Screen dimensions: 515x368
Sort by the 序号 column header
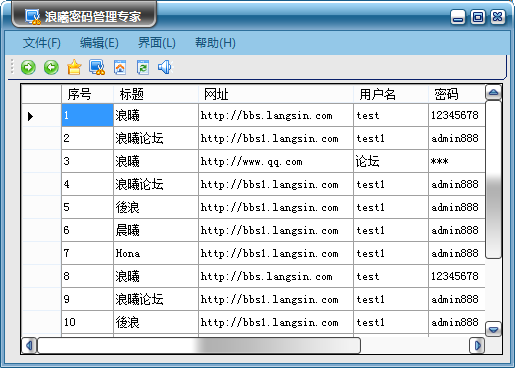[87, 94]
